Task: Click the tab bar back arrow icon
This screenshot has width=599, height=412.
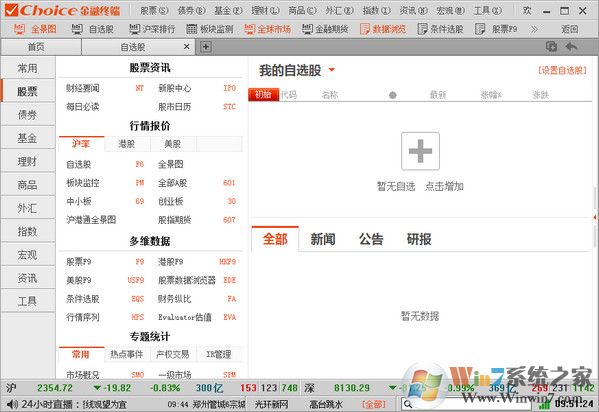Action: click(571, 47)
